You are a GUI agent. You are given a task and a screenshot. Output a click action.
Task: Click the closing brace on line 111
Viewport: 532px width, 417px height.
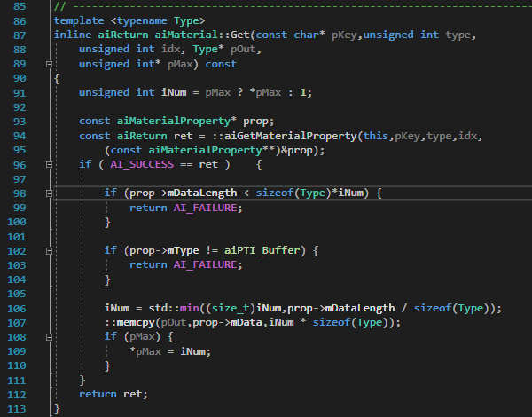click(82, 381)
